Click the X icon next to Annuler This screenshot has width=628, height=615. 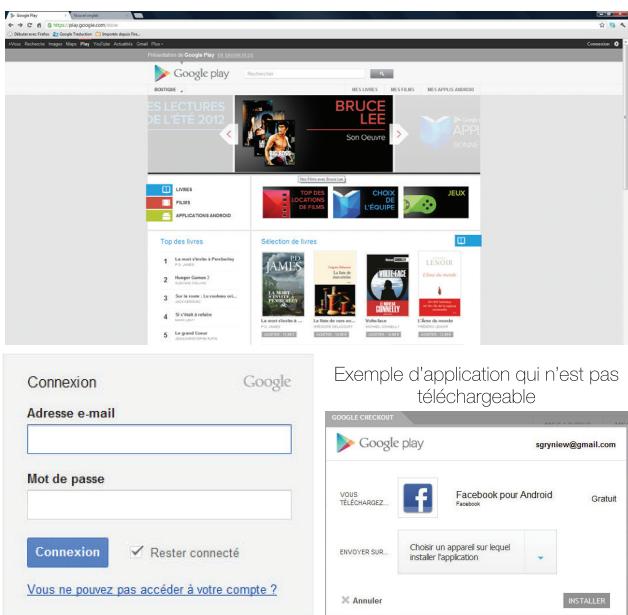tap(345, 600)
